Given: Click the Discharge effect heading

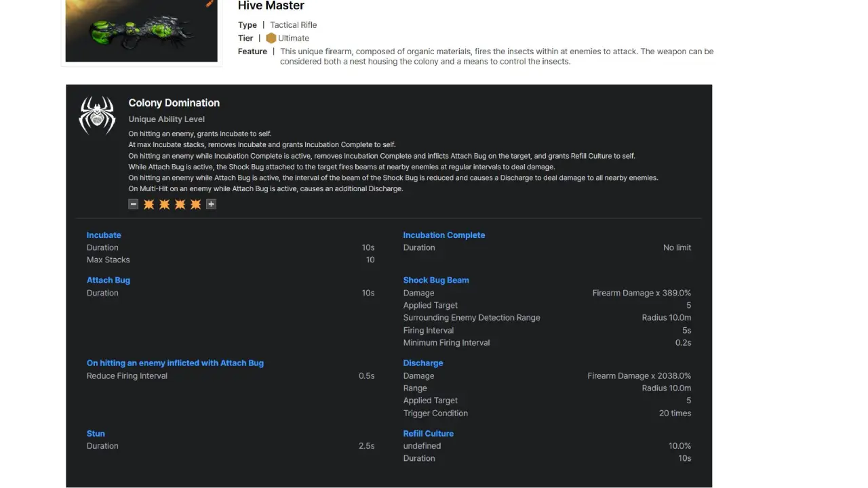Looking at the screenshot, I should pyautogui.click(x=422, y=363).
